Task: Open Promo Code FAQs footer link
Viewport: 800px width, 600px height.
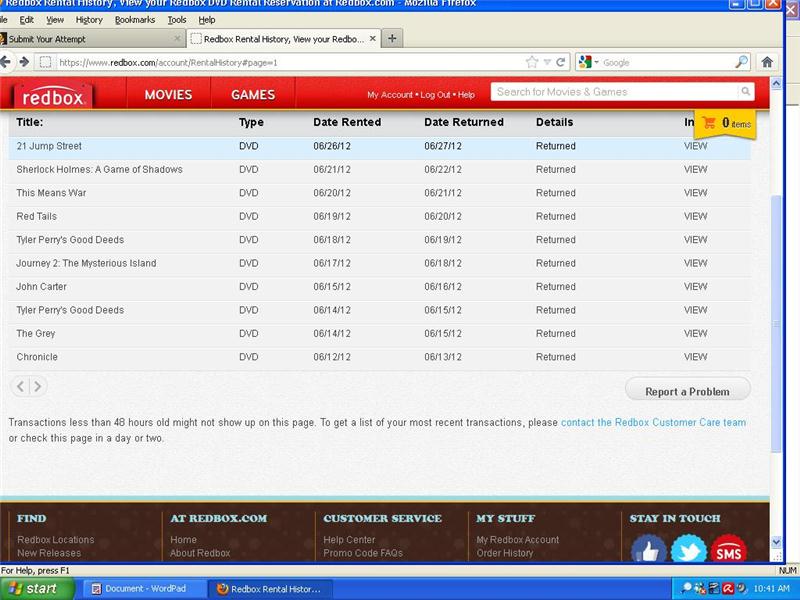Action: tap(363, 553)
